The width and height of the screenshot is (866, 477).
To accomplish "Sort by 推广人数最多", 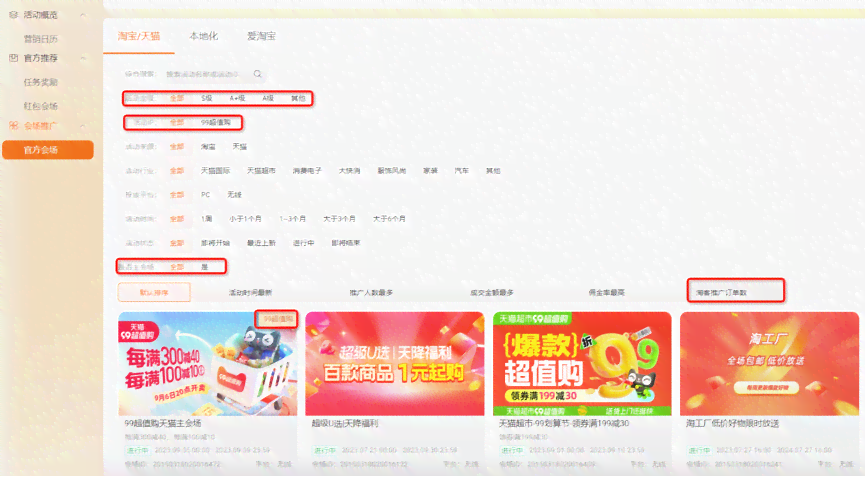I will click(x=371, y=293).
